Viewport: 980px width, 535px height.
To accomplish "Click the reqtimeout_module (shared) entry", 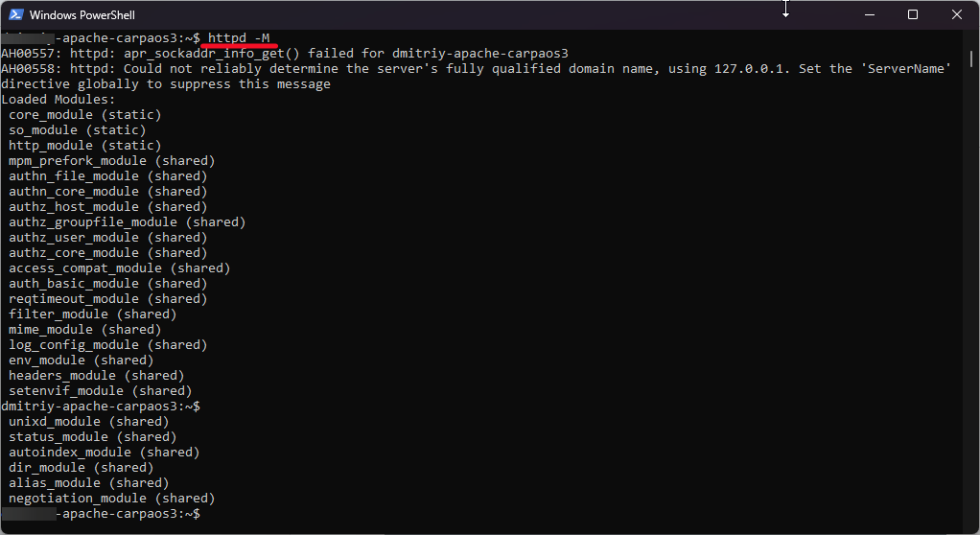I will (x=107, y=299).
